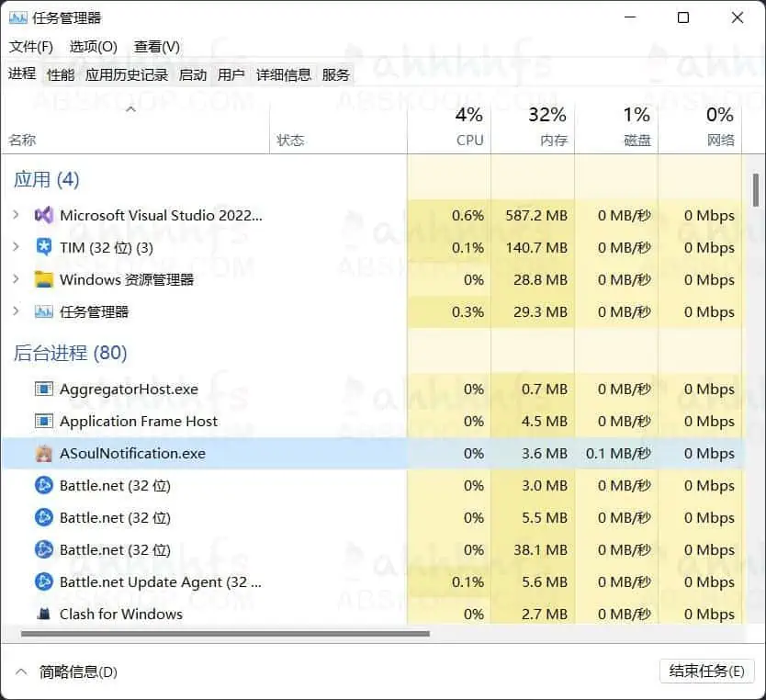766x700 pixels.
Task: Click the TIM (32 位) app icon
Action: coord(44,247)
